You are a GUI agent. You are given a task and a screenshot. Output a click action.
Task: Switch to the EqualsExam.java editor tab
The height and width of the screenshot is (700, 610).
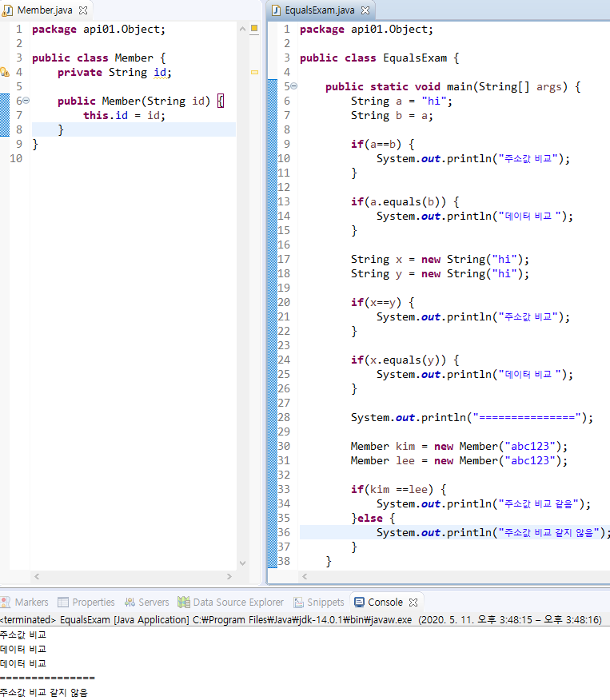point(320,10)
